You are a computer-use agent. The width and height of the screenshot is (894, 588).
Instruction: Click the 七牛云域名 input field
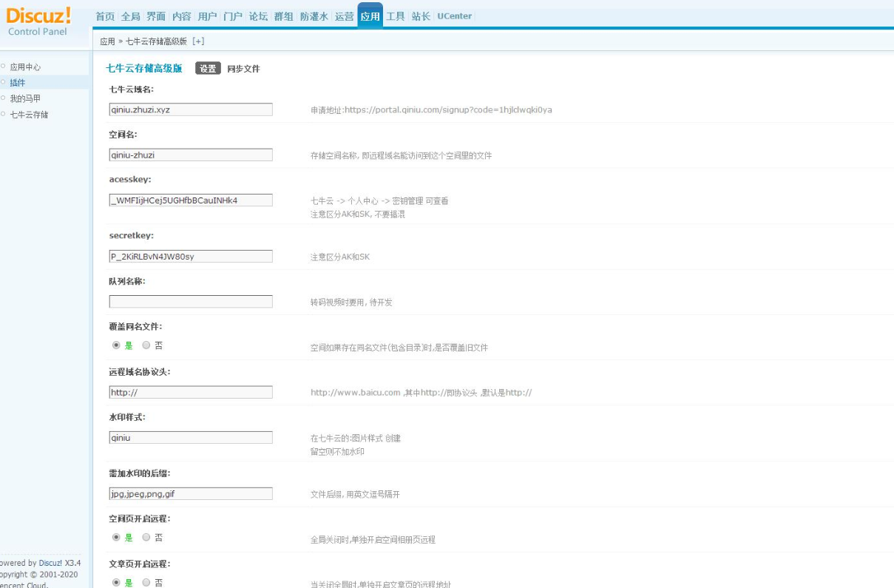point(191,109)
